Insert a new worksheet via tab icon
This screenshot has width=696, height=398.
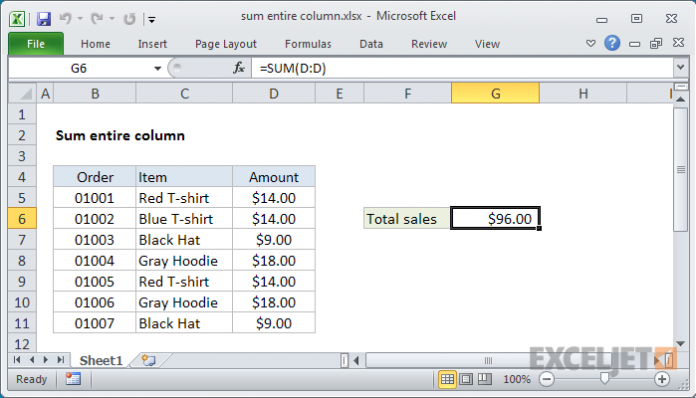coord(148,360)
